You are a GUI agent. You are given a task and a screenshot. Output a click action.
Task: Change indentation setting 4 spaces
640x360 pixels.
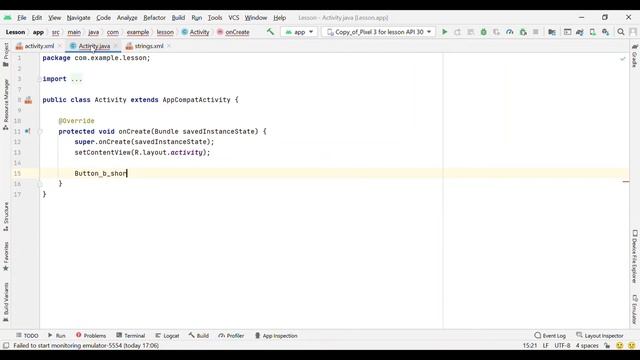pos(587,345)
